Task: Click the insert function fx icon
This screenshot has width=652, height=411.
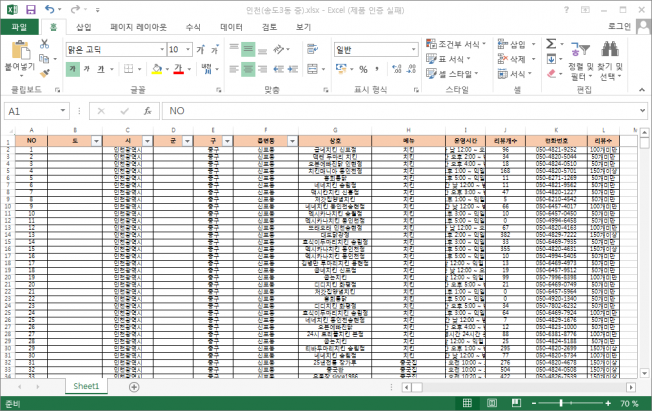Action: (147, 111)
